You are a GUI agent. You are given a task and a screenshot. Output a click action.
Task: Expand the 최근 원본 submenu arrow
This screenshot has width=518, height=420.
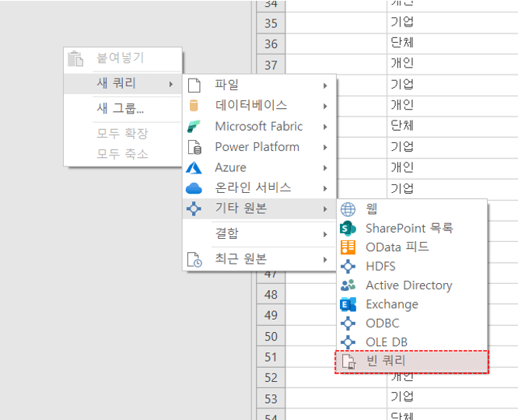click(x=325, y=259)
